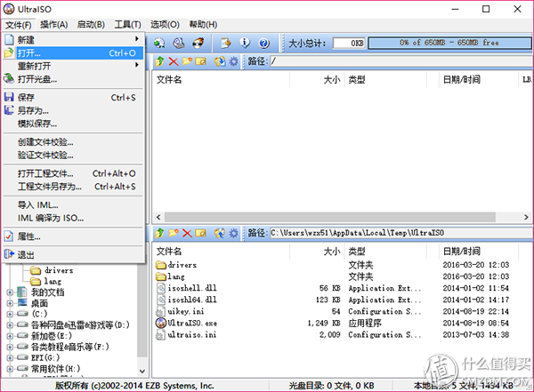Click the 0% of 650MB capacity bar
This screenshot has width=534, height=392.
[x=449, y=43]
